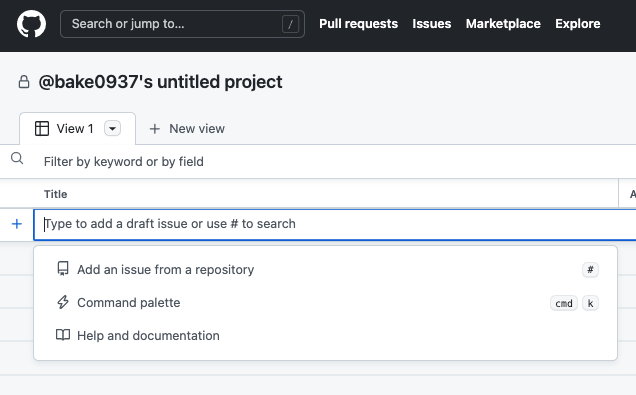Open Help and documentation entry
Image resolution: width=636 pixels, height=395 pixels.
coord(325,336)
